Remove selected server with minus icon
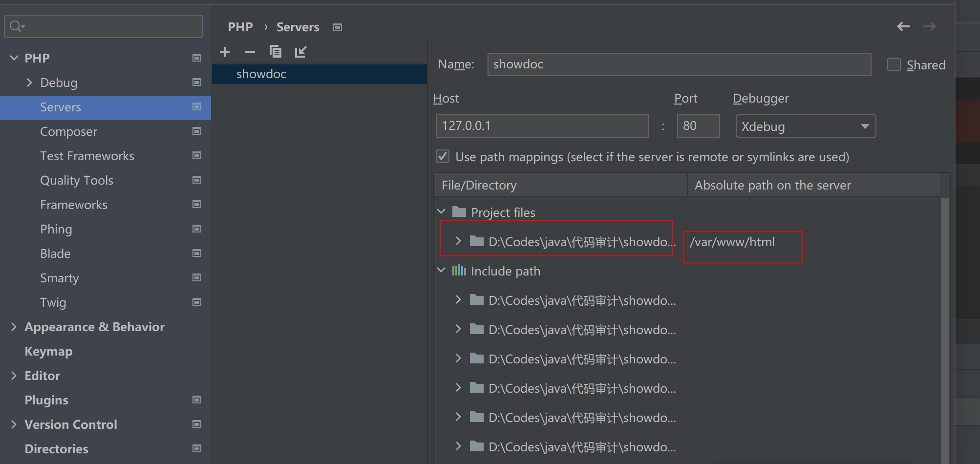Screen dimensions: 980x464 coord(250,52)
